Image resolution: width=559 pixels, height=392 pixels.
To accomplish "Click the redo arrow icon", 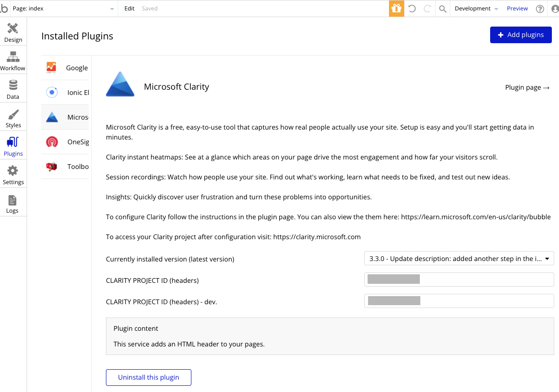I will click(x=427, y=9).
